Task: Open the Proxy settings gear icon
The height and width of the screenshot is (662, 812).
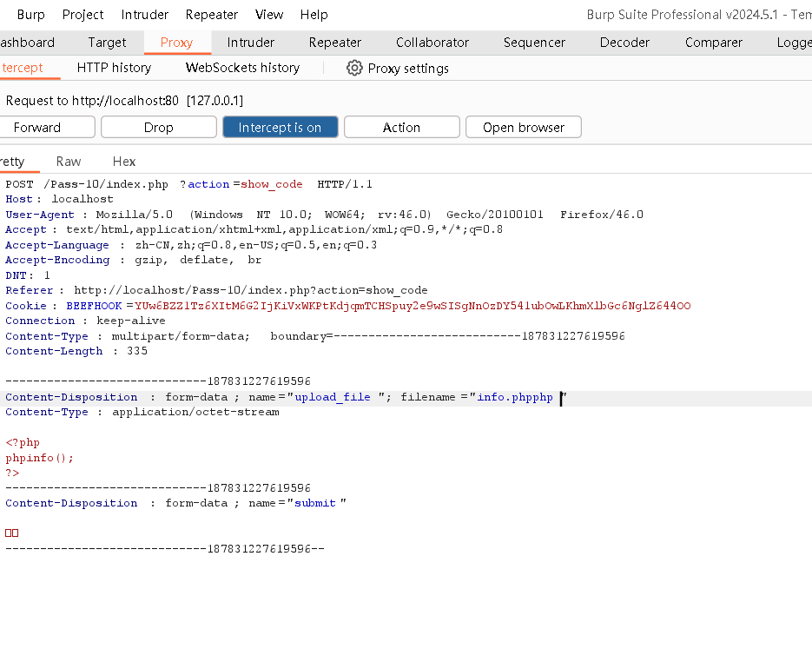Action: (354, 68)
